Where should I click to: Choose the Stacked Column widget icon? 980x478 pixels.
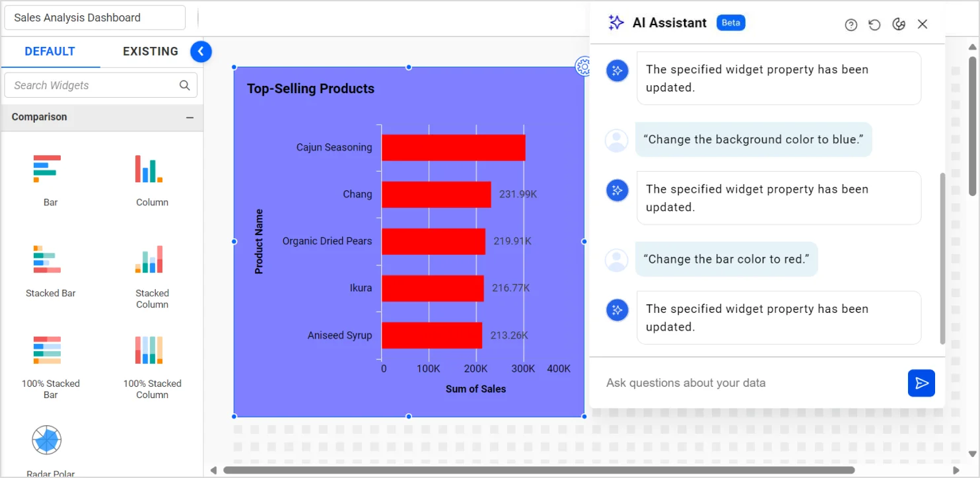pos(149,259)
